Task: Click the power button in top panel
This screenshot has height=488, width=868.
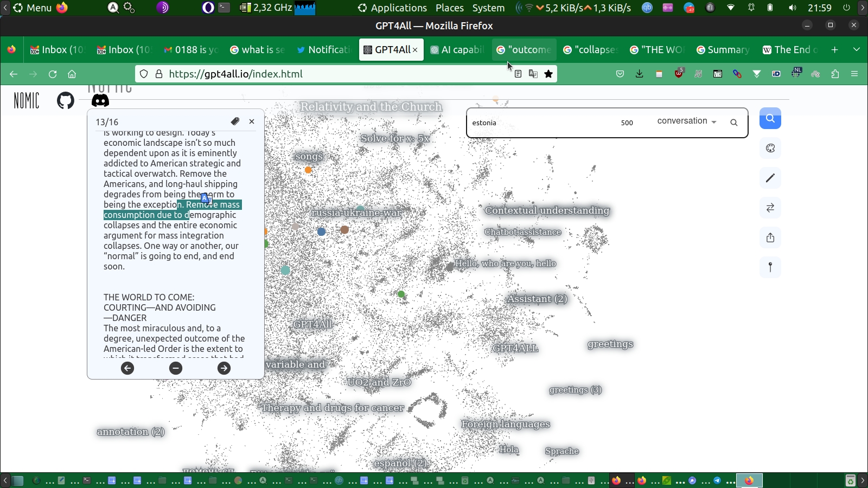Action: (x=846, y=8)
